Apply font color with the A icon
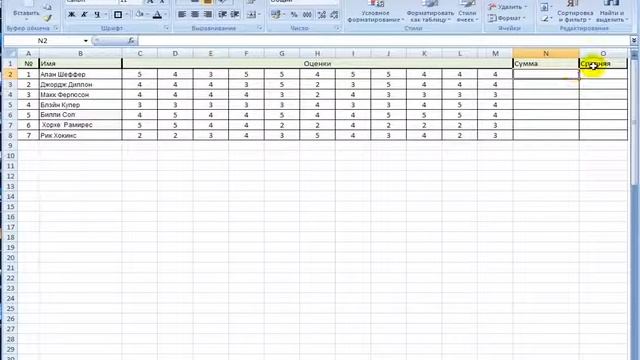The height and width of the screenshot is (360, 640). [157, 15]
